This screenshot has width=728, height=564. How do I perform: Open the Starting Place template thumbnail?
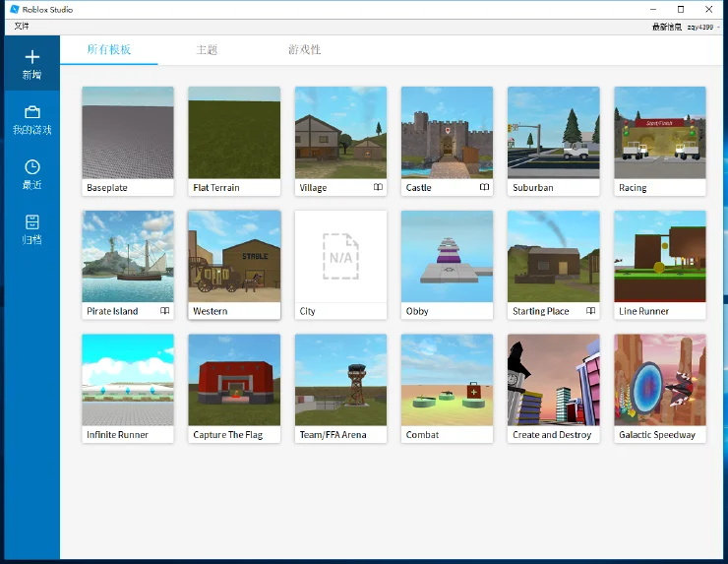pos(554,257)
